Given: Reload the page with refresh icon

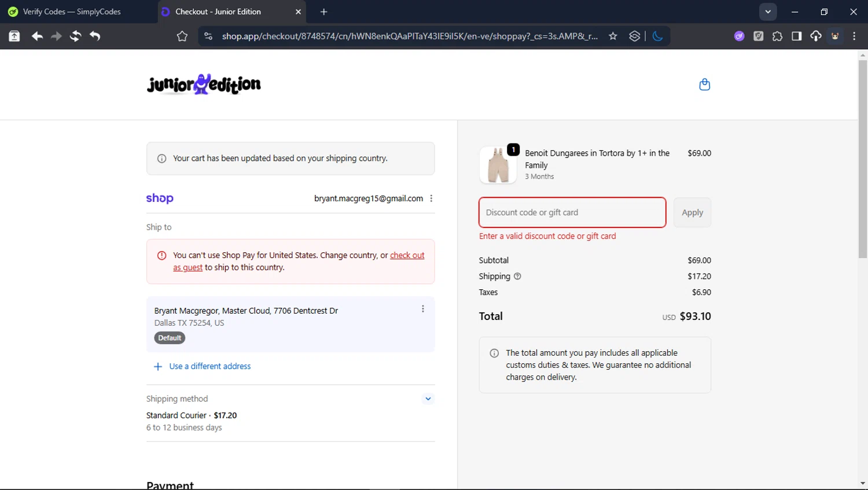Looking at the screenshot, I should coord(75,36).
